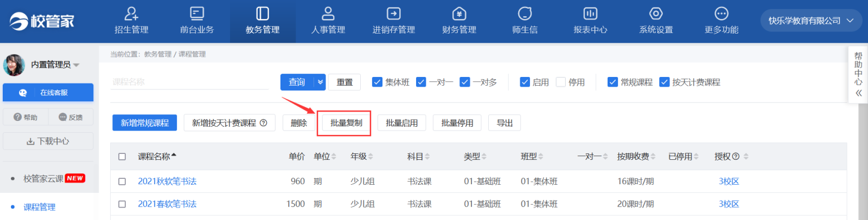Click the 校管家 logo
The height and width of the screenshot is (220, 868).
42,21
